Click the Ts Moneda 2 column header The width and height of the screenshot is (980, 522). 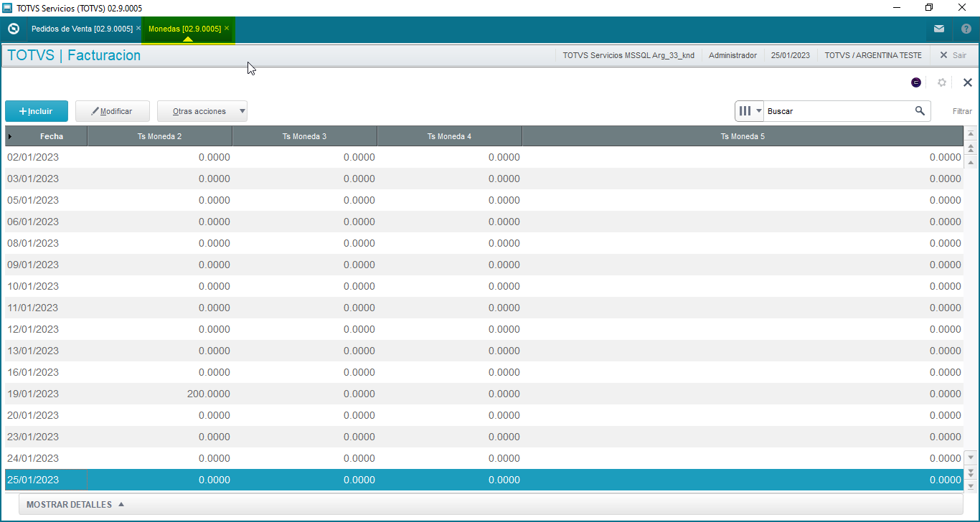click(x=159, y=136)
